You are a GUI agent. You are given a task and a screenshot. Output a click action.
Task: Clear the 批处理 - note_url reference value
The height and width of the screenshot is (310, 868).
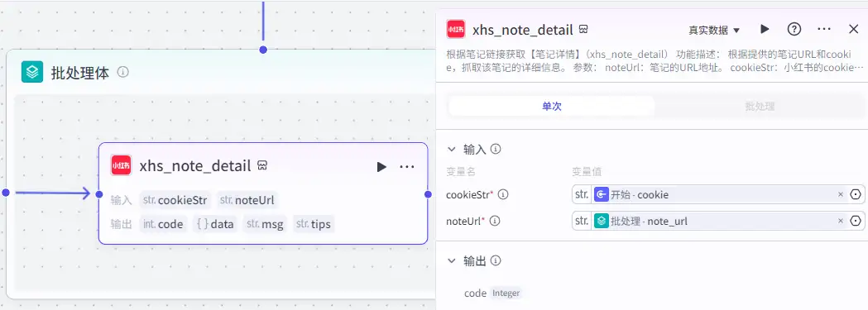[x=841, y=221]
